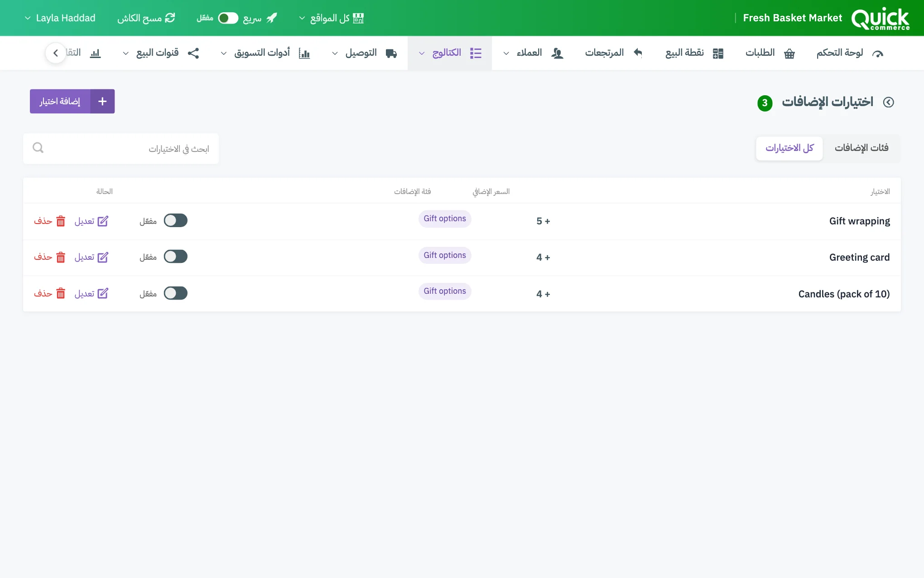Expand the customers menu chevron

pyautogui.click(x=506, y=53)
